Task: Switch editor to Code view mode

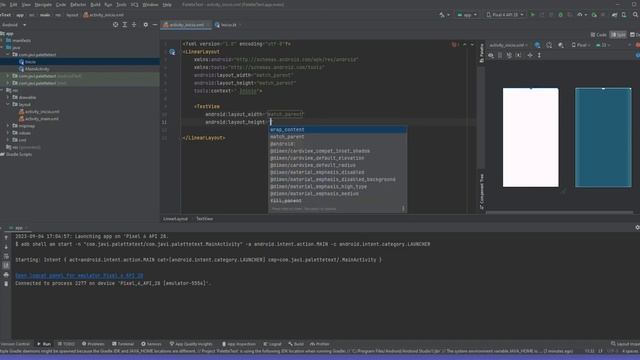Action: (x=599, y=35)
